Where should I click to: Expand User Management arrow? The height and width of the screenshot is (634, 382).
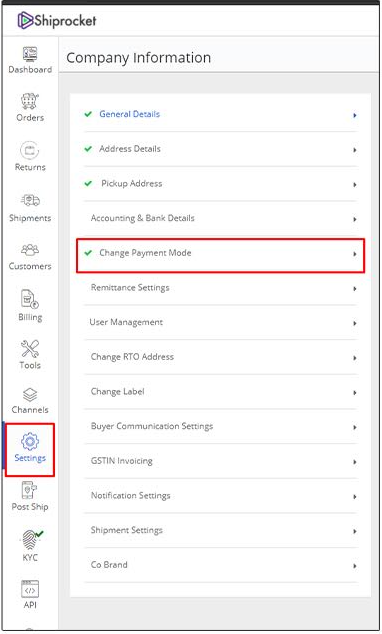(355, 323)
